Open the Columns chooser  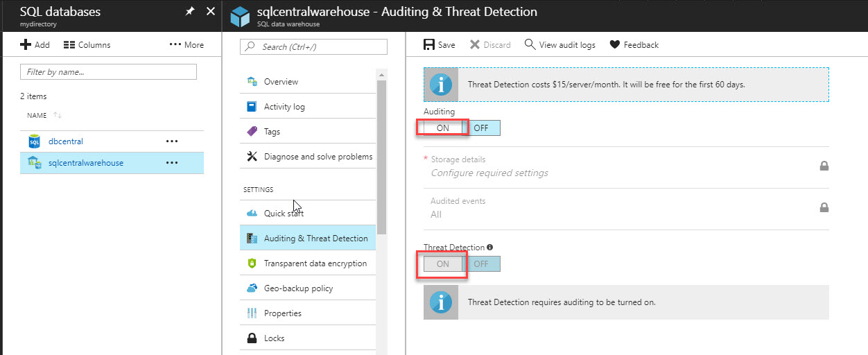click(x=87, y=44)
